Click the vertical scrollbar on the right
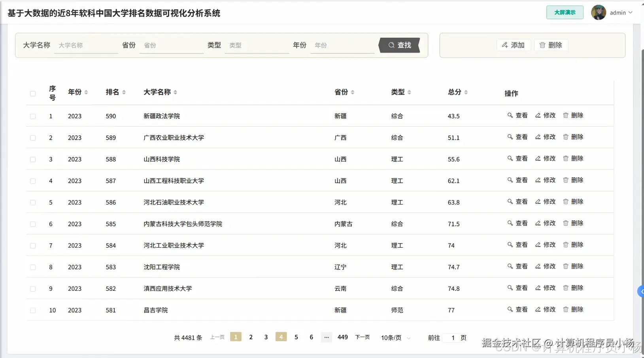Image resolution: width=644 pixels, height=358 pixels. (x=642, y=158)
